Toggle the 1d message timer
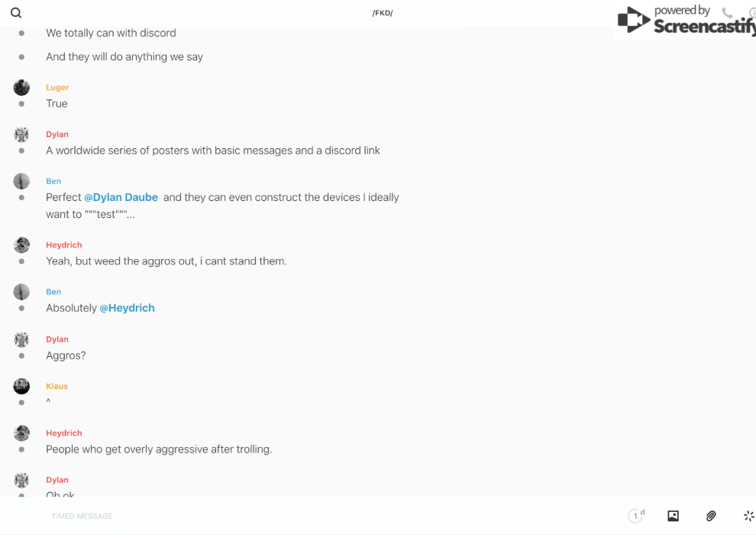Screen dimensions: 756x535 (636, 516)
